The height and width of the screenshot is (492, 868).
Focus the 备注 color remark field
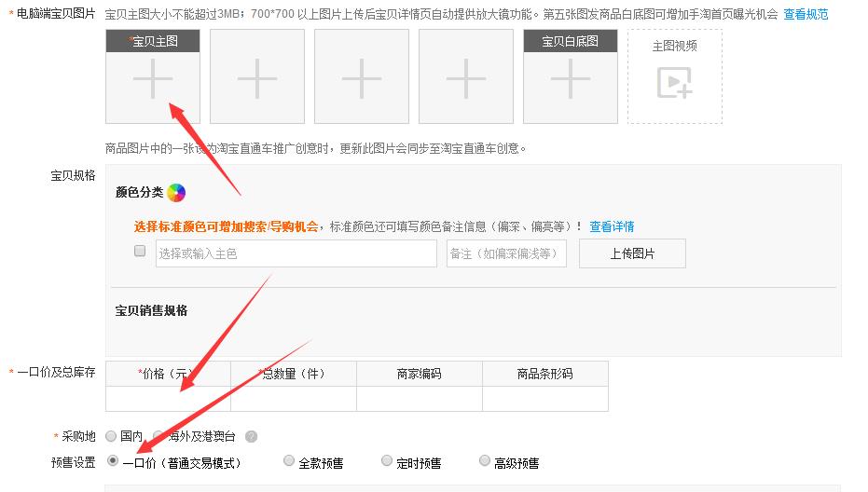pos(506,253)
